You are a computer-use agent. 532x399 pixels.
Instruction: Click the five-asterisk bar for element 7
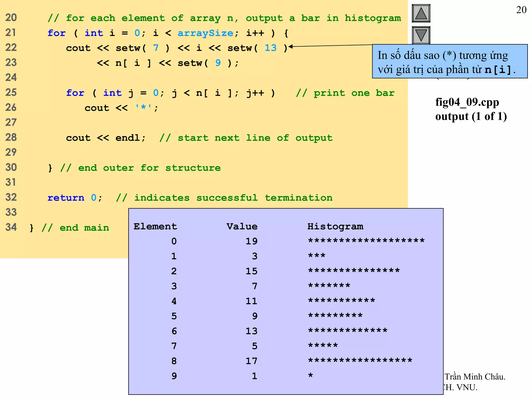click(323, 345)
